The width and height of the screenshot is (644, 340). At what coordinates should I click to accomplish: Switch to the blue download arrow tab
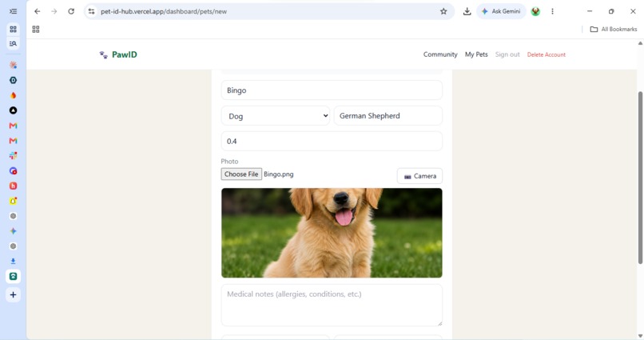(x=13, y=261)
